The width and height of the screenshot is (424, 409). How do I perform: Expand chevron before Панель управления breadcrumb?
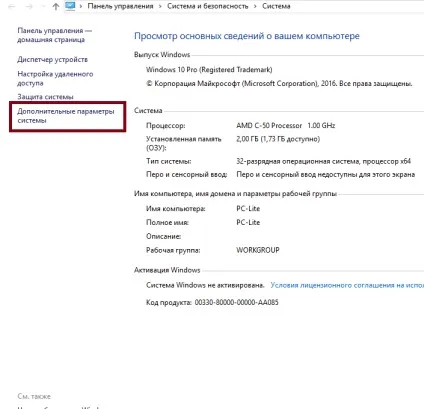81,6
